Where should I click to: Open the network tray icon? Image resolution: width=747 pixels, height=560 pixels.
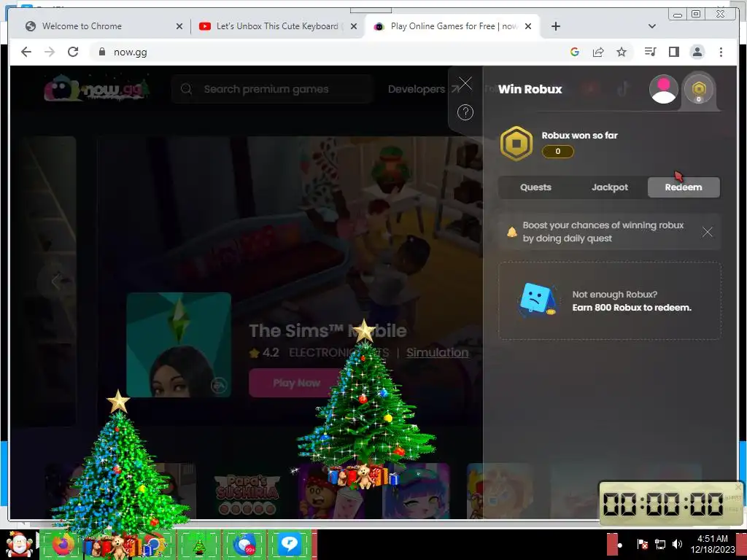tap(659, 544)
